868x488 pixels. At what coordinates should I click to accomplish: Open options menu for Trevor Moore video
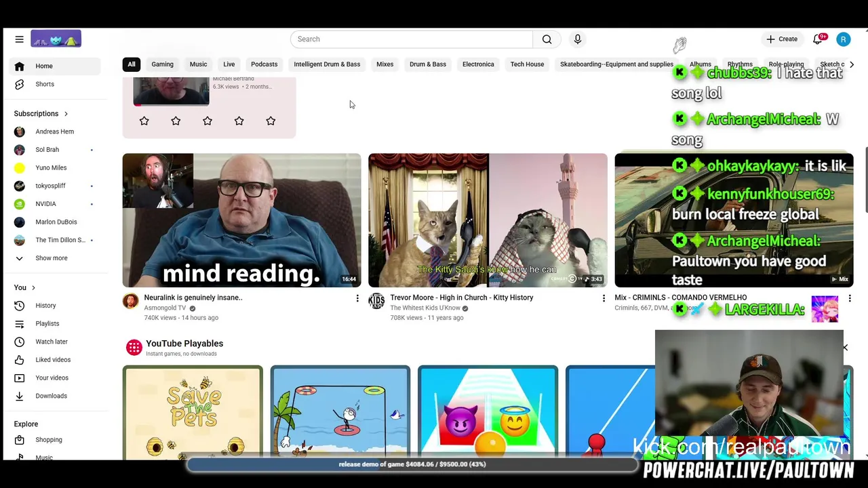coord(604,298)
